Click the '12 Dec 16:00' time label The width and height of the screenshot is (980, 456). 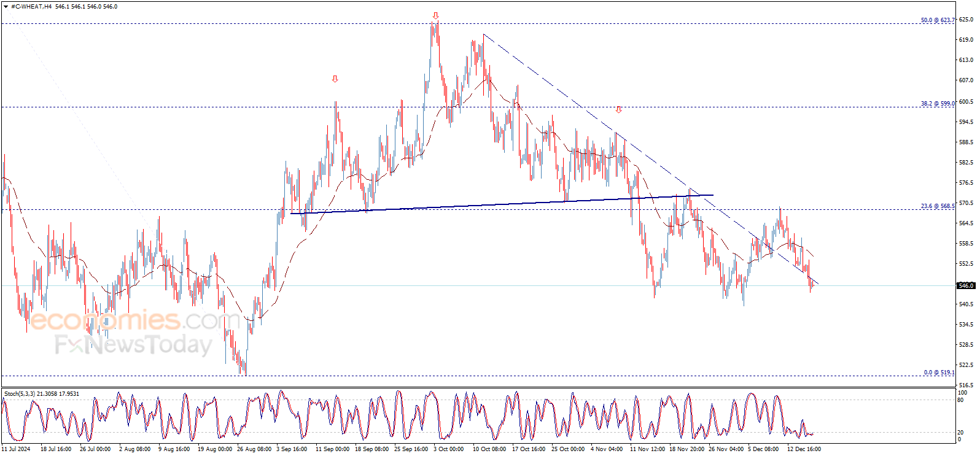pos(804,449)
